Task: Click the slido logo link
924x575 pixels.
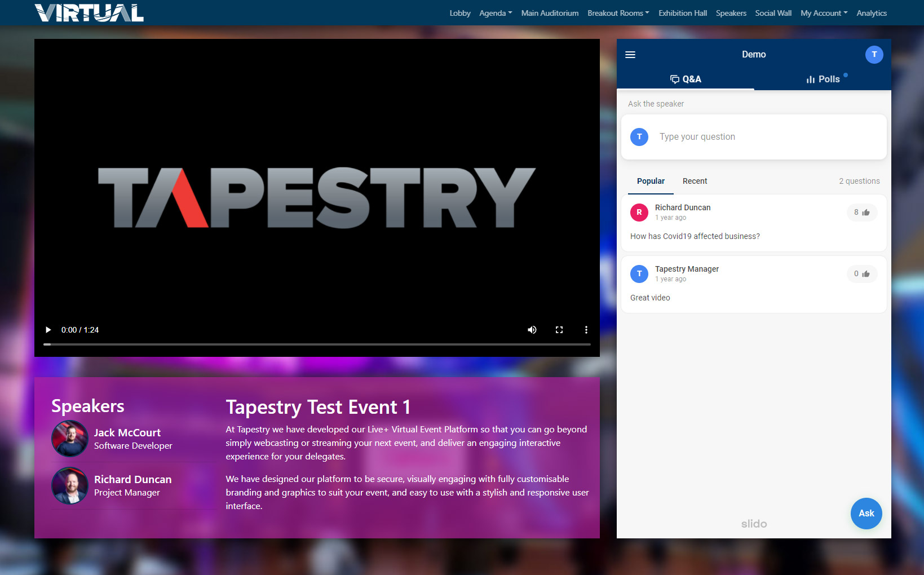Action: tap(754, 524)
